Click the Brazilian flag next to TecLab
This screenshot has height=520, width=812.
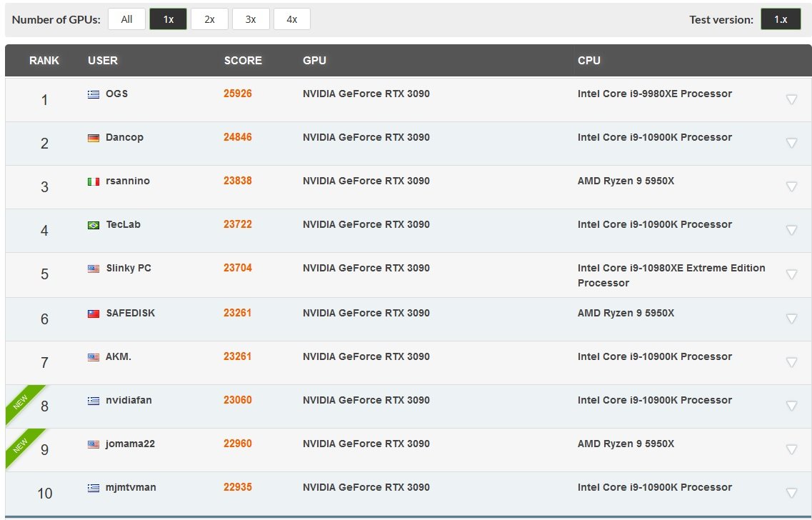coord(94,225)
